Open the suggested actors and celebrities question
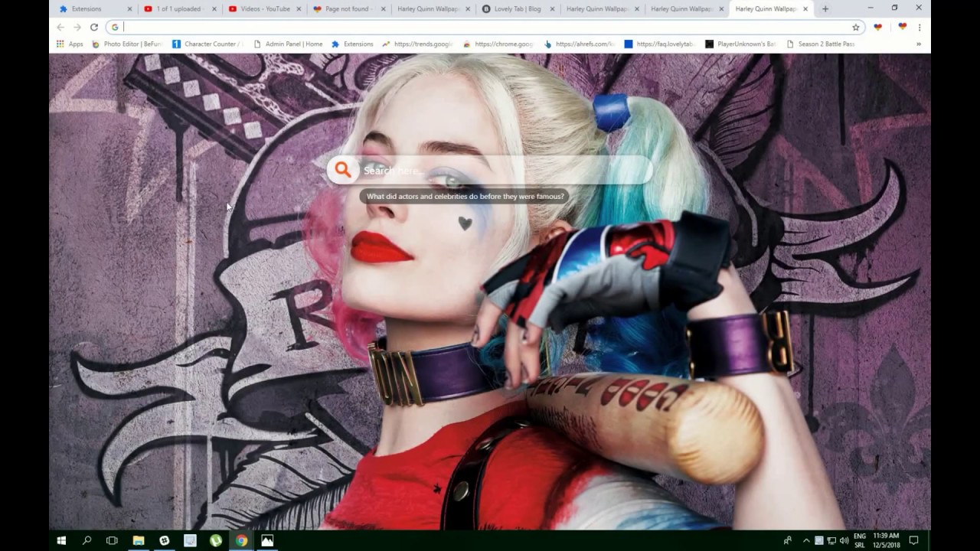Image resolution: width=980 pixels, height=551 pixels. pos(465,197)
